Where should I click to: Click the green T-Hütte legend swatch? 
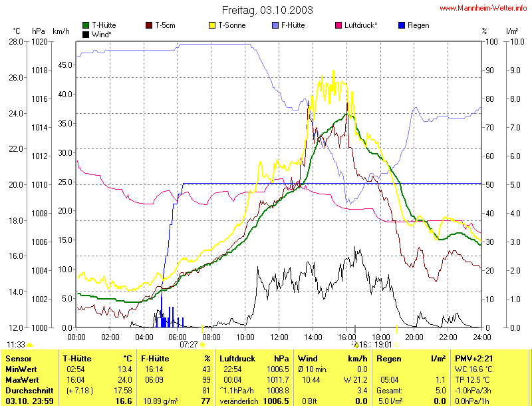click(x=86, y=25)
